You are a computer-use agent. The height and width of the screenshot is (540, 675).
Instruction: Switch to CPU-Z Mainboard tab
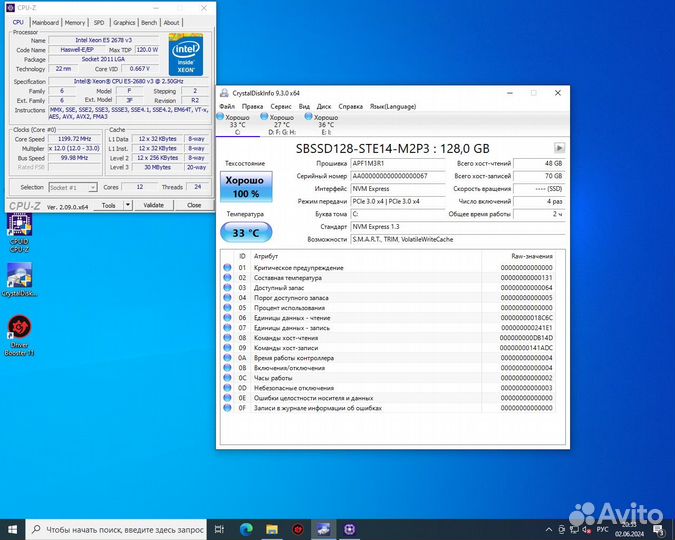point(45,22)
